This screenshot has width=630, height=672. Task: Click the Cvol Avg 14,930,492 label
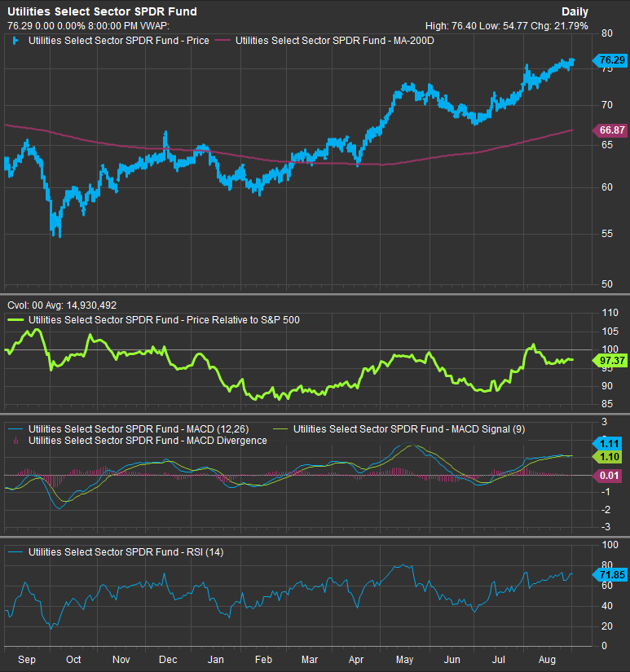[x=62, y=305]
